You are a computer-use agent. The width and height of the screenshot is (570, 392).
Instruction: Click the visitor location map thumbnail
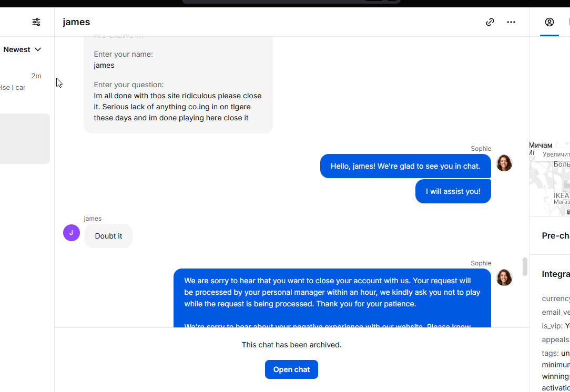549,179
